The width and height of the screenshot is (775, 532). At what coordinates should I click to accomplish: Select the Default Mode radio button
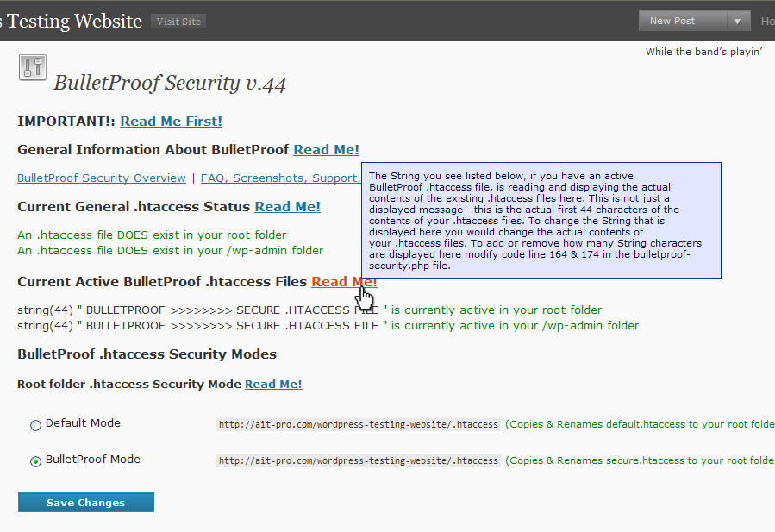tap(35, 425)
